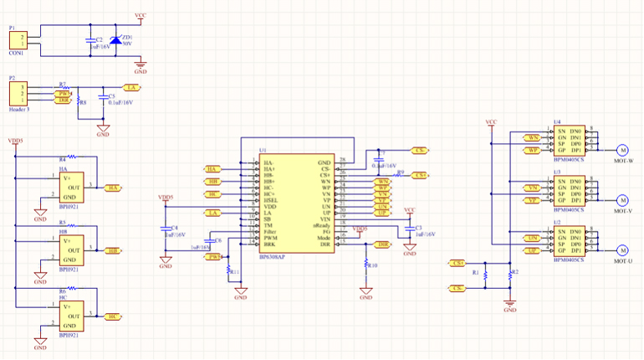This screenshot has width=644, height=360.
Task: Click resistor R10 below the DIR pin
Action: 365,263
